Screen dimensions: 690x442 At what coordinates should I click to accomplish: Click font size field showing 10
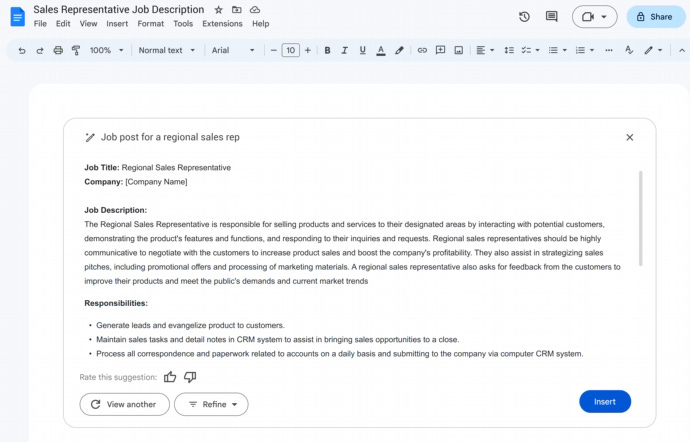pos(290,50)
